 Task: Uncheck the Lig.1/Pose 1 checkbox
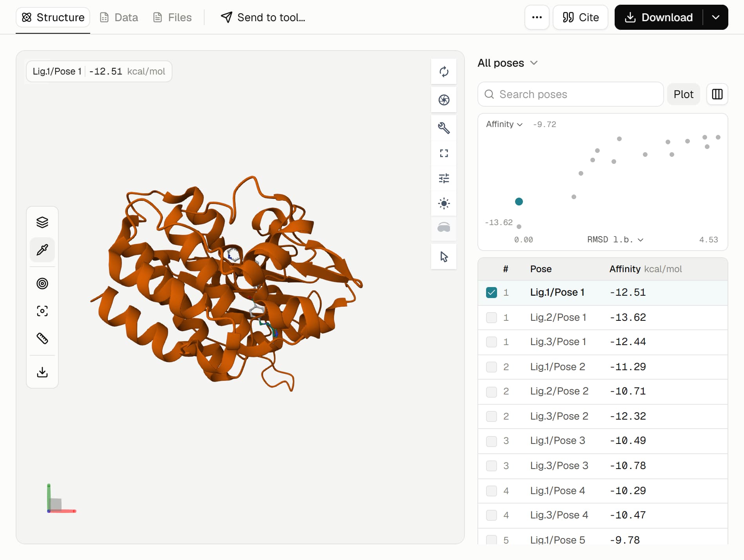[x=491, y=293]
